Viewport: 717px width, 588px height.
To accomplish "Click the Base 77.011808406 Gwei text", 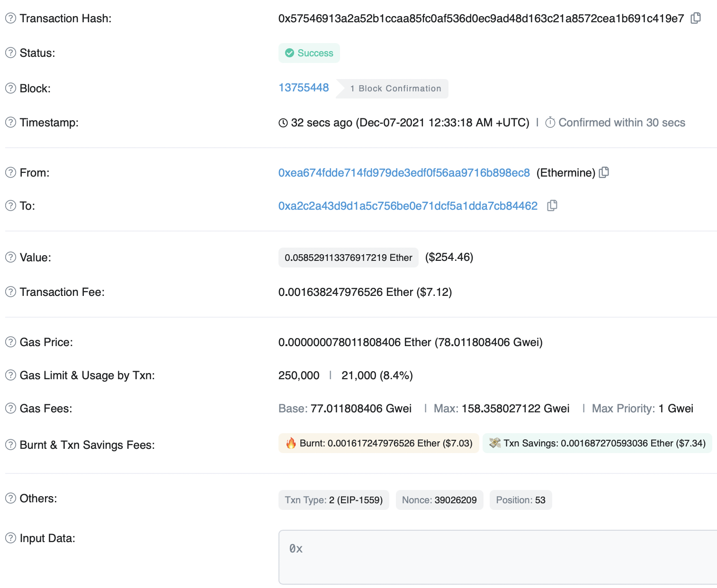I will click(x=345, y=409).
